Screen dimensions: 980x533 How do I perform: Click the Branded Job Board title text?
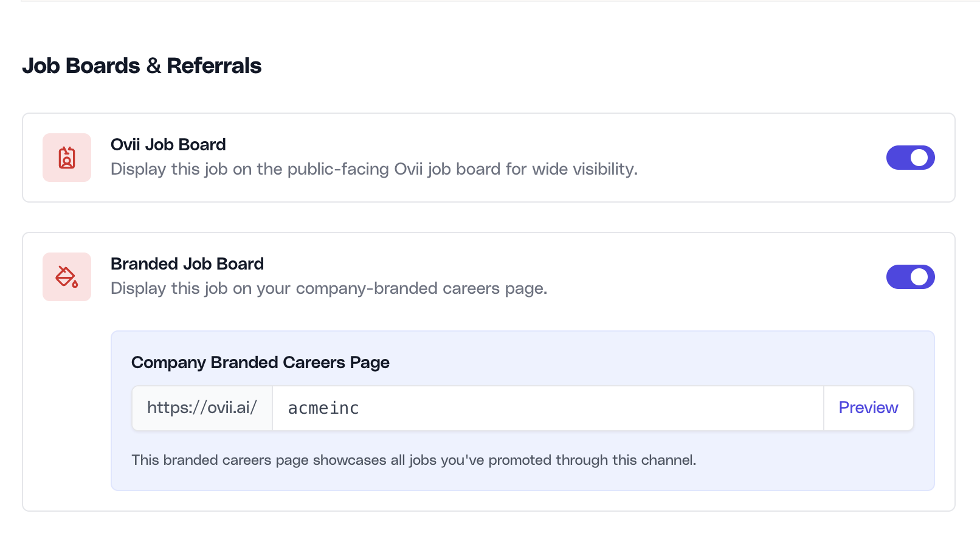click(x=187, y=263)
